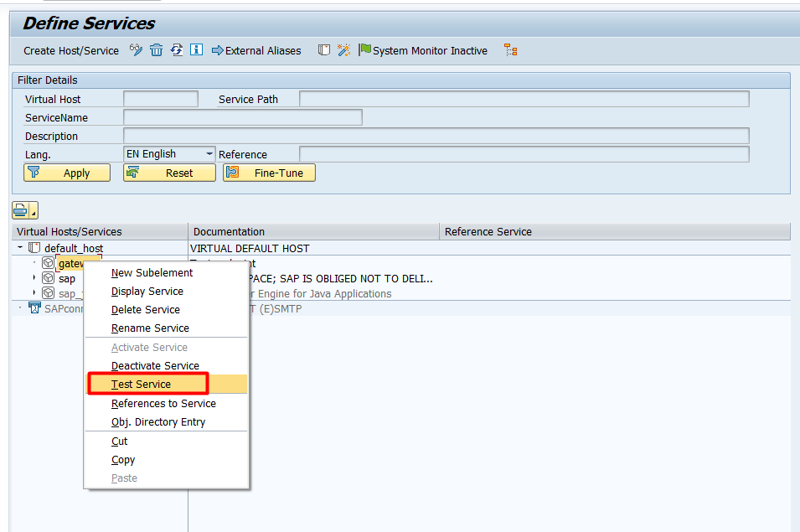The width and height of the screenshot is (800, 532).
Task: Click the refresh icon next to trash can
Action: click(x=177, y=50)
